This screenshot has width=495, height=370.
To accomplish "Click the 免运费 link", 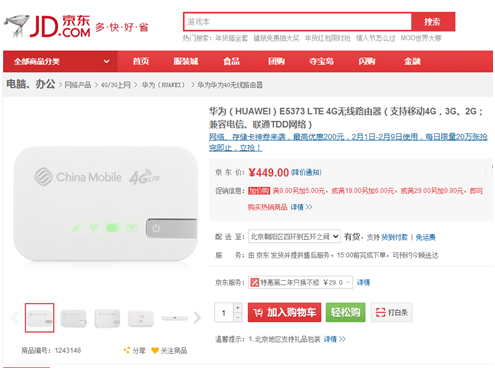I will pyautogui.click(x=425, y=237).
